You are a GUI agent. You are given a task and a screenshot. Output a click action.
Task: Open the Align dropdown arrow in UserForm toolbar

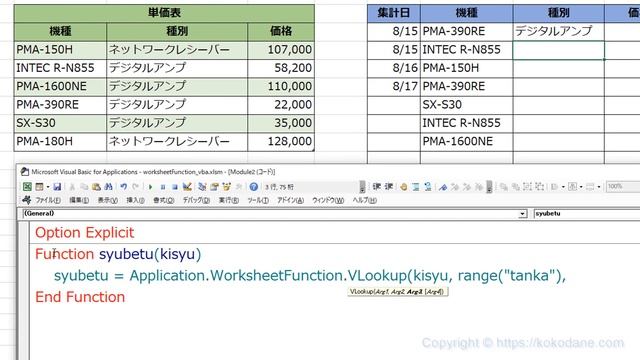click(x=563, y=187)
